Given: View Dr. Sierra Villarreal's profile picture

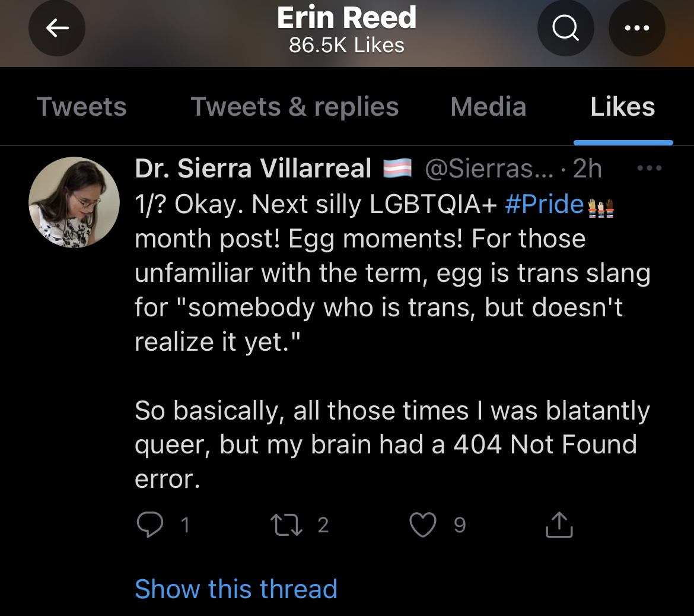Looking at the screenshot, I should [x=74, y=202].
